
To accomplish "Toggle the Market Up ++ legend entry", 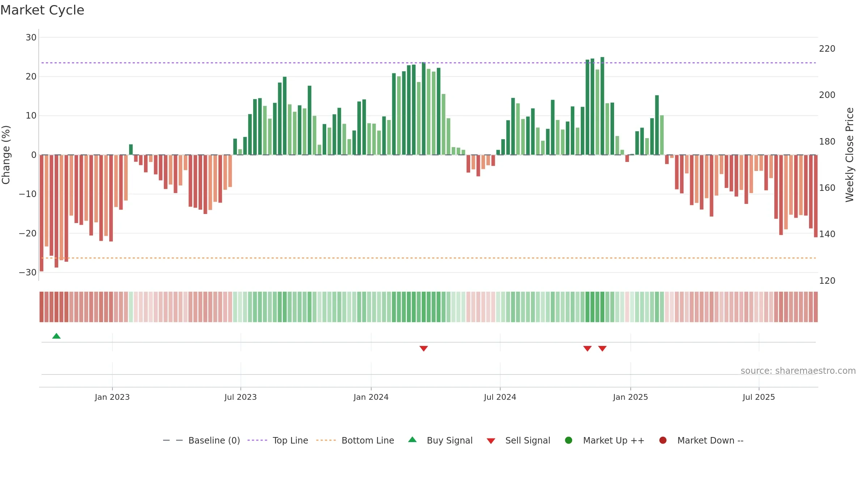I will point(604,440).
